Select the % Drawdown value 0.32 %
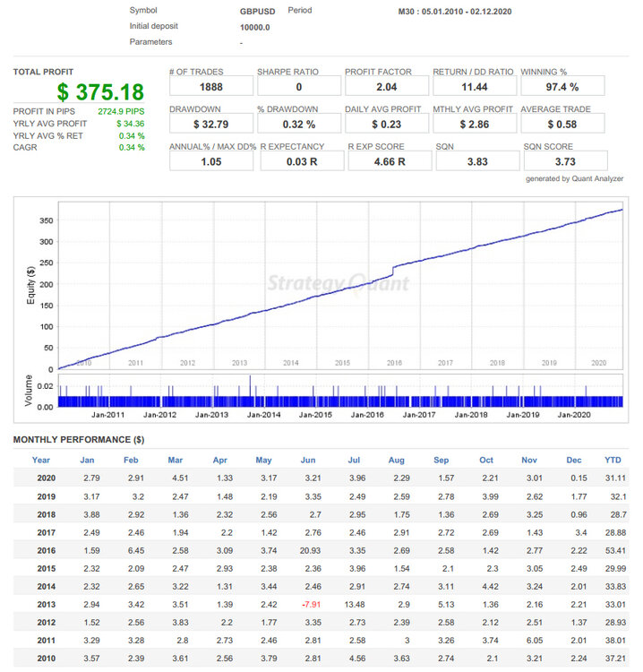Screen dimensions: 643x672 pos(299,125)
